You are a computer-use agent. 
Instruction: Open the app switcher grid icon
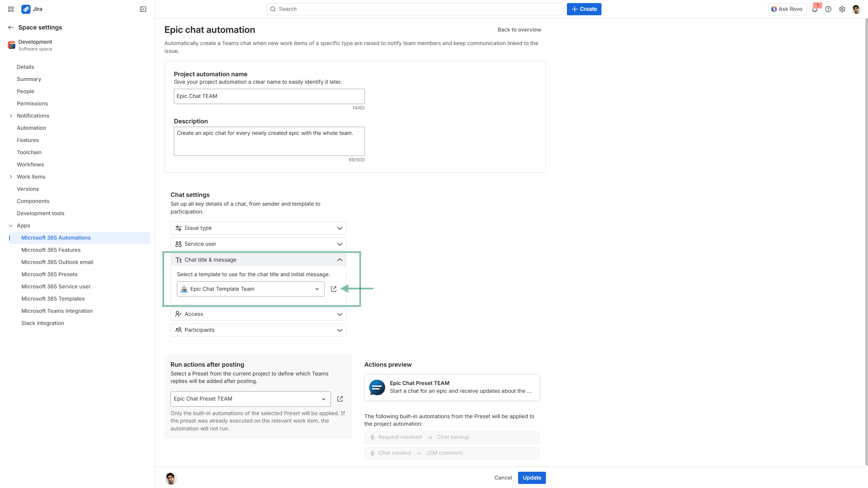click(x=11, y=9)
